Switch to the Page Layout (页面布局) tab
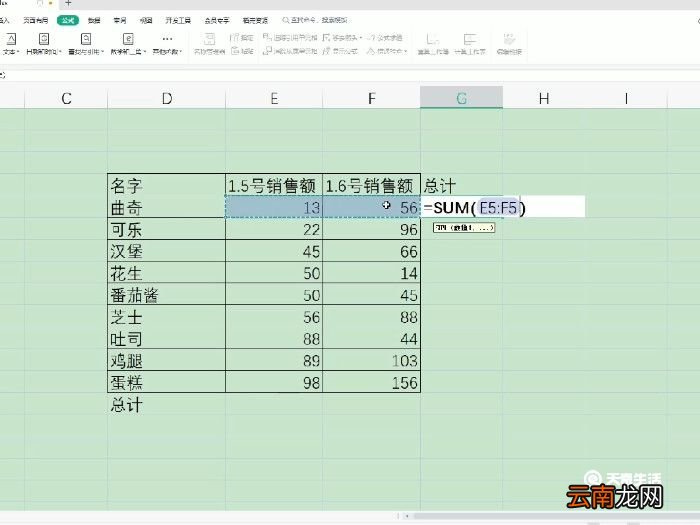700x525 pixels. 35,20
